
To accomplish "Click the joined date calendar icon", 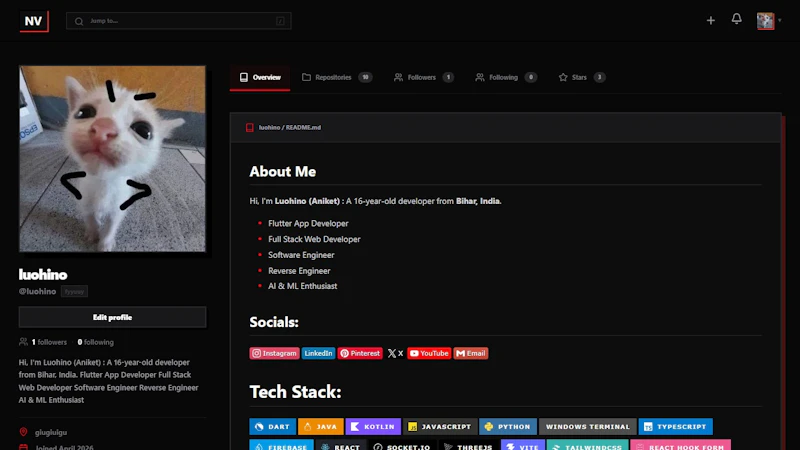I will [23, 447].
